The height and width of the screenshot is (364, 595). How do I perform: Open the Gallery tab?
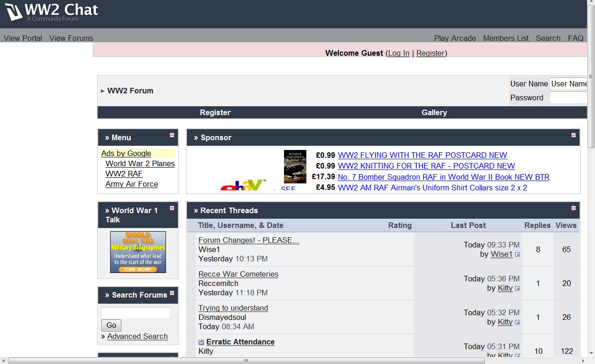[434, 112]
